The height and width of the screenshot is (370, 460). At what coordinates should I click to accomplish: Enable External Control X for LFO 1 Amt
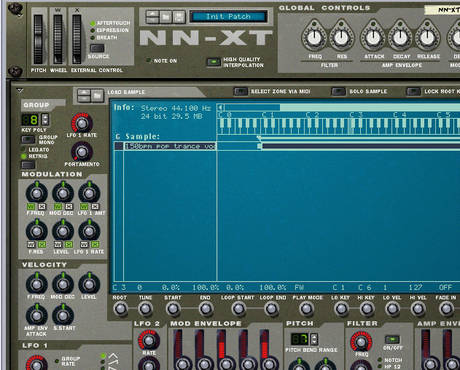tap(95, 206)
